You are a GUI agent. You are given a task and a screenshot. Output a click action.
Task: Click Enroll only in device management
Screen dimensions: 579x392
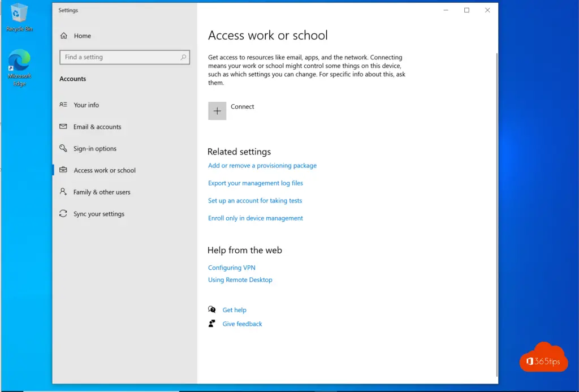255,218
